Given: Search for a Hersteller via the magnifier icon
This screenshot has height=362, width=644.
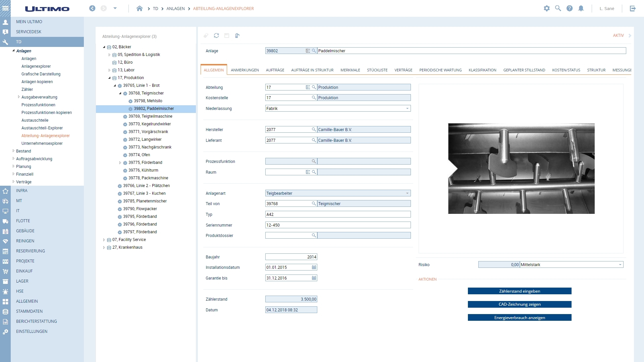Looking at the screenshot, I should click(x=314, y=129).
